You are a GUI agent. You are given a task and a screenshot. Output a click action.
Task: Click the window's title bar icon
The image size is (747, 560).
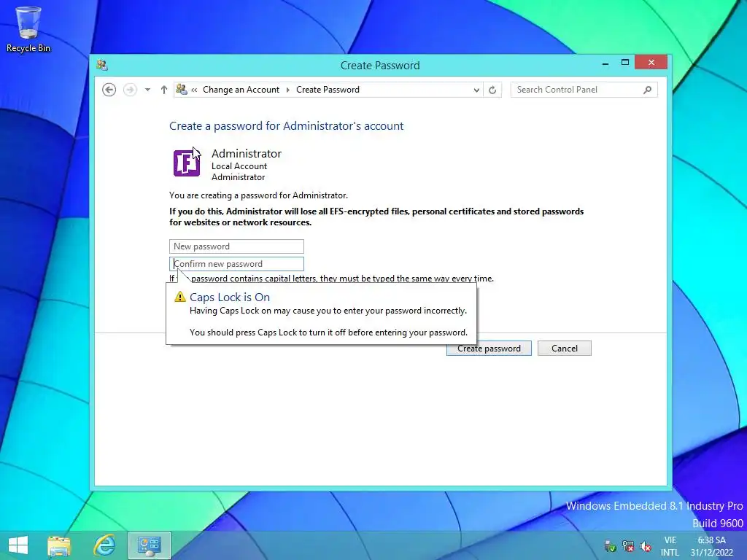(x=101, y=65)
